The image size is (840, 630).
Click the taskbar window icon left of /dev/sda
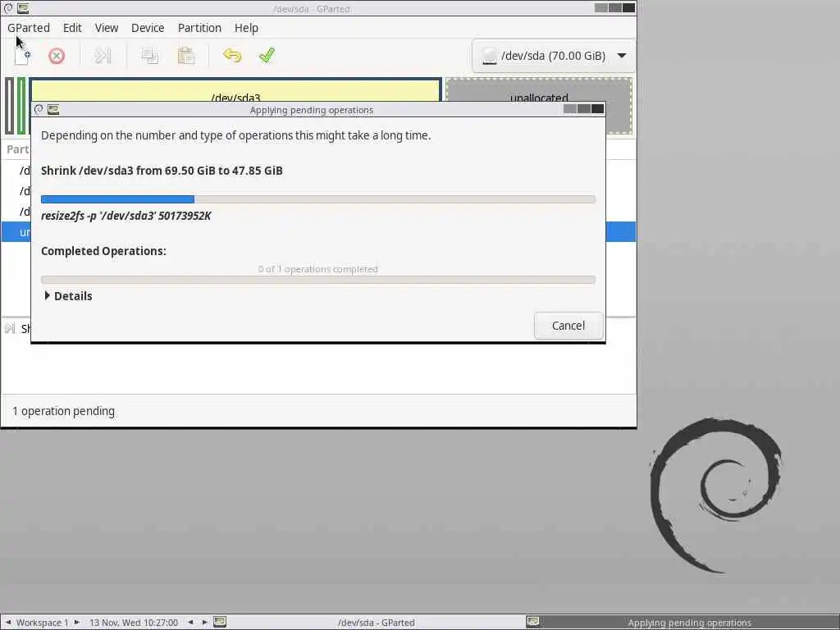tap(220, 622)
